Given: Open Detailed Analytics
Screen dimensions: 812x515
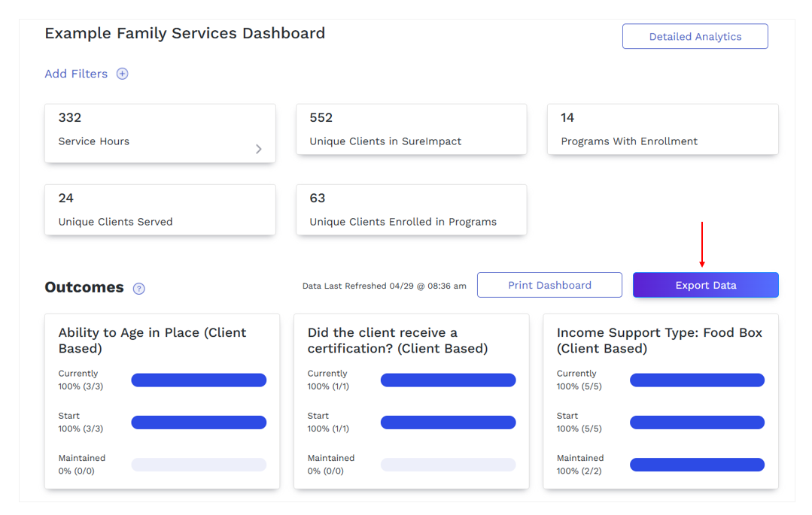Looking at the screenshot, I should [695, 36].
